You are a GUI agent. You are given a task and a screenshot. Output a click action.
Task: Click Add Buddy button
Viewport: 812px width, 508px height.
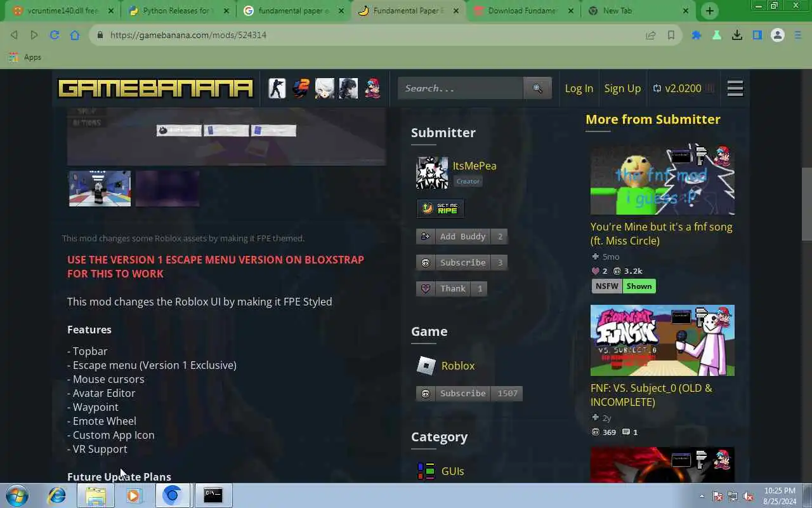click(x=462, y=236)
